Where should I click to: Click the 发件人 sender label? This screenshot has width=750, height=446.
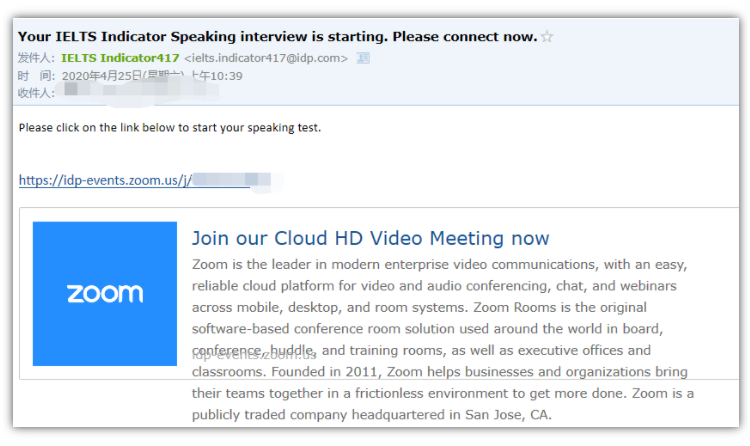tap(36, 58)
